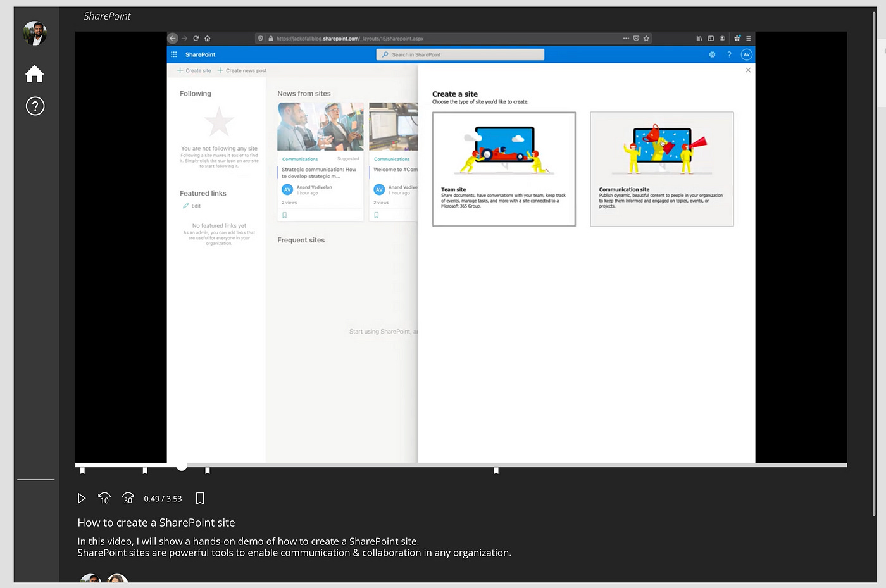Click Edit under Featured links
This screenshot has width=886, height=588.
(192, 206)
